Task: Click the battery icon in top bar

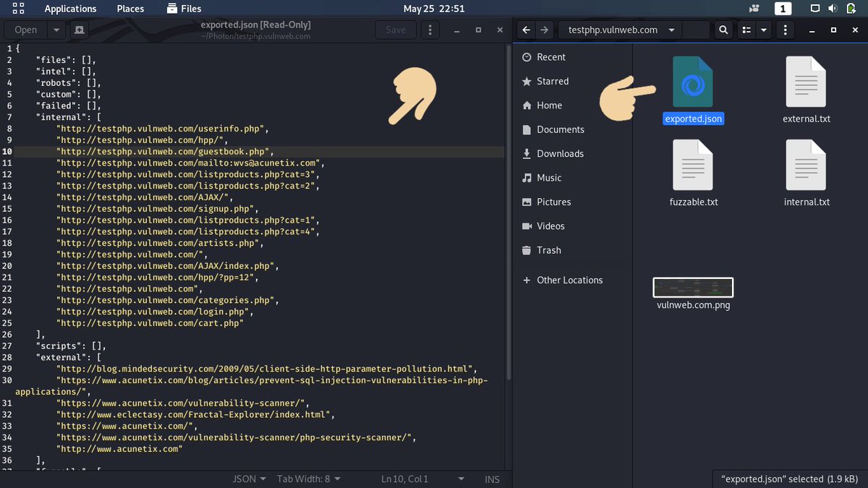Action: (850, 9)
